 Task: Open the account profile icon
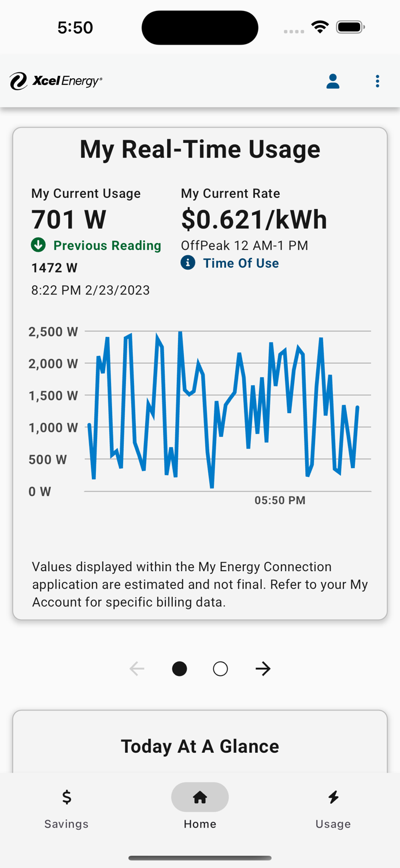[333, 81]
